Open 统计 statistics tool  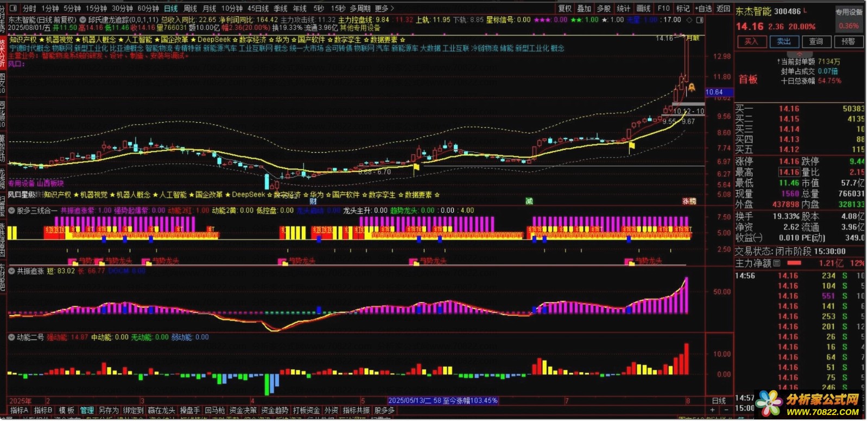coord(623,8)
